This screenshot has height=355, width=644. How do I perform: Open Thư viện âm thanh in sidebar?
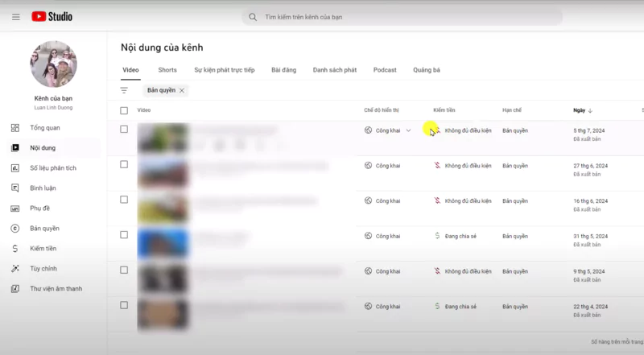click(x=56, y=289)
